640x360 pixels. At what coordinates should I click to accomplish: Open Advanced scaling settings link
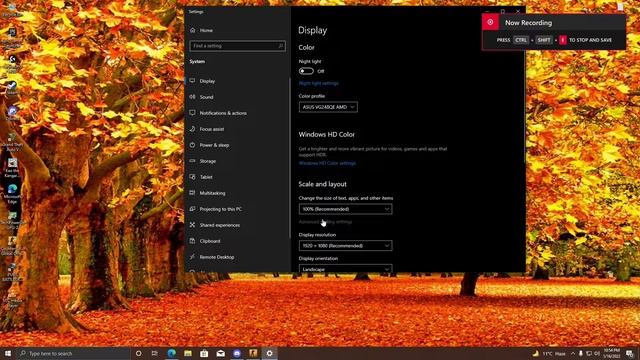point(325,222)
